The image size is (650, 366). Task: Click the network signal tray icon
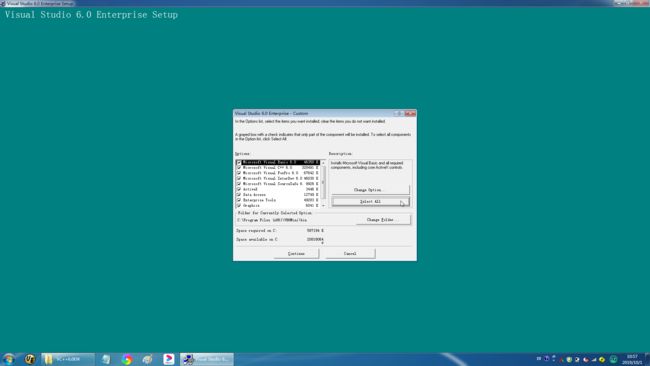click(594, 359)
